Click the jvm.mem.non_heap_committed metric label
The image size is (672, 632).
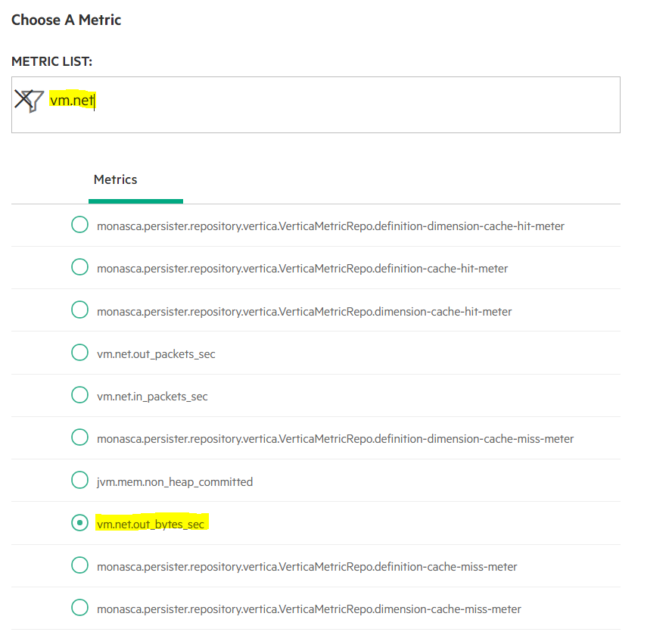pyautogui.click(x=175, y=482)
